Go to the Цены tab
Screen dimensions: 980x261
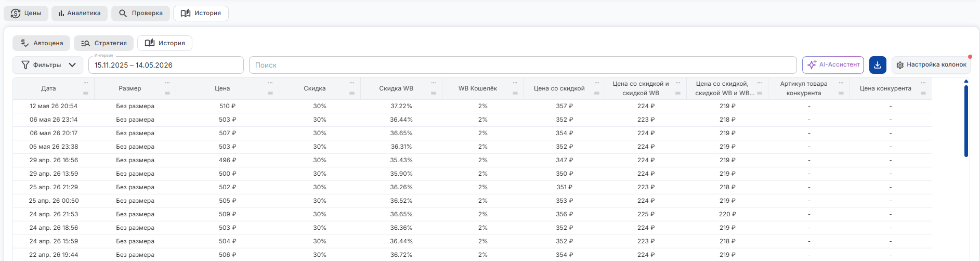coord(26,13)
